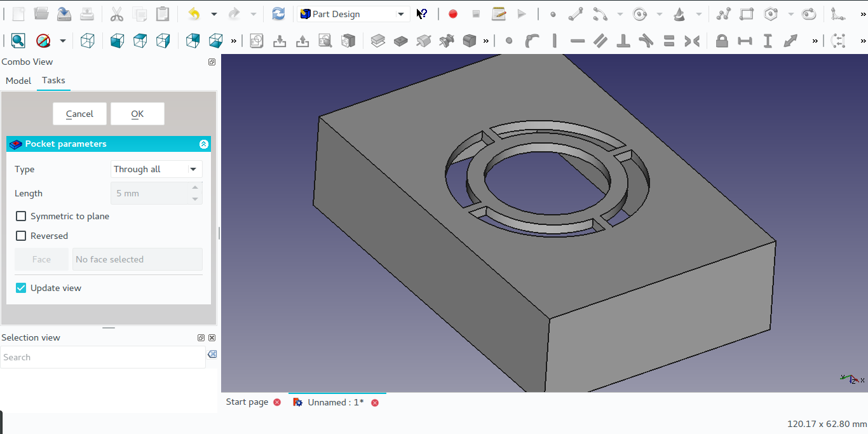Viewport: 868px width, 434px height.
Task: Select the lock constraint padlock icon
Action: pyautogui.click(x=721, y=41)
